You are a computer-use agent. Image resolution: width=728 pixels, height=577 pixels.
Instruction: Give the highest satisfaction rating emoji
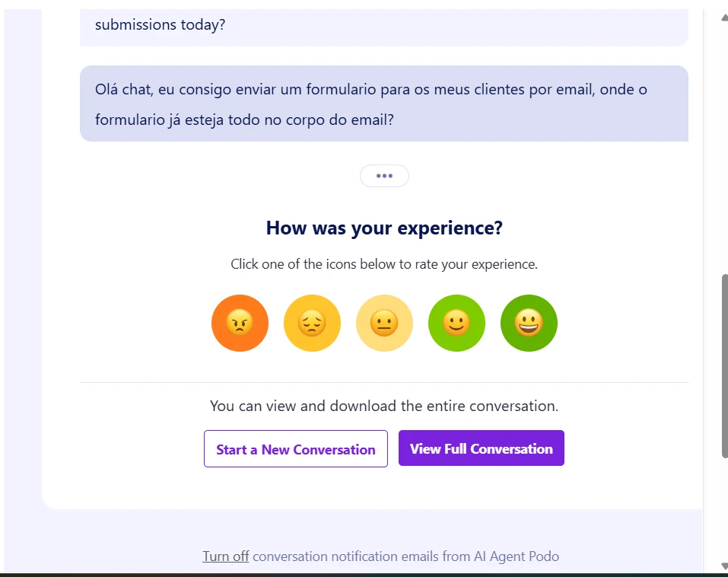[529, 323]
